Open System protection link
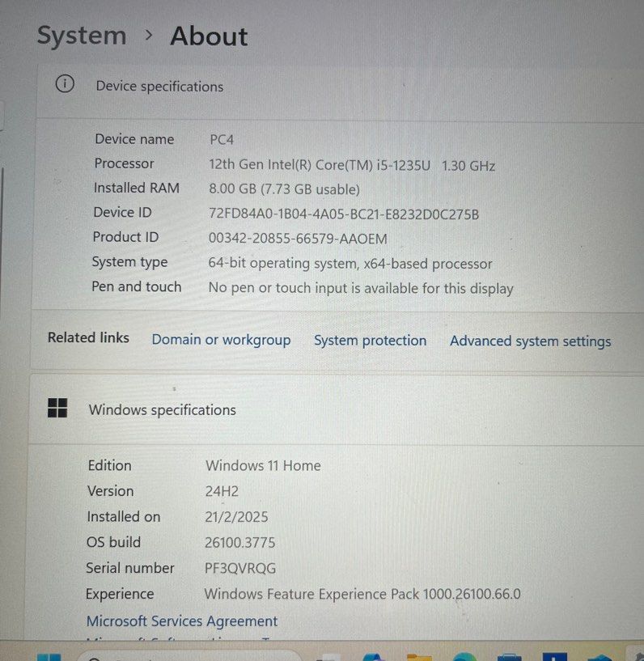The image size is (644, 661). click(x=370, y=341)
